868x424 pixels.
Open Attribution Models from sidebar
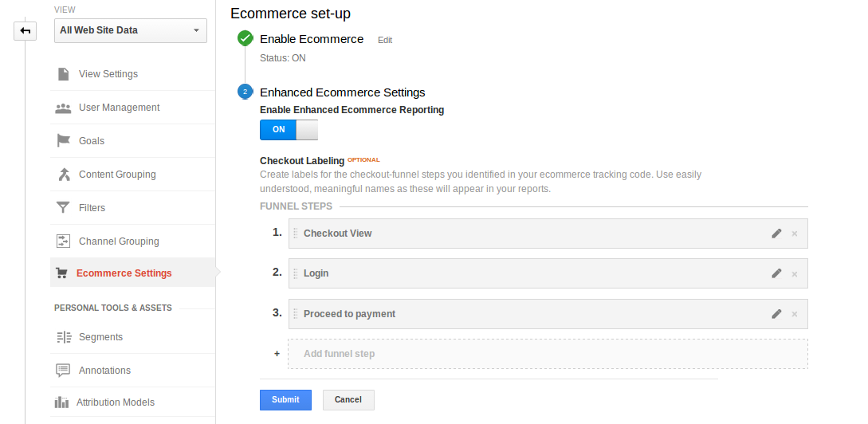pyautogui.click(x=116, y=402)
